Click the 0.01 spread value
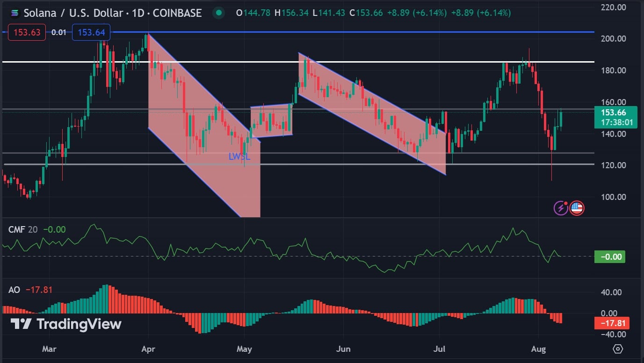This screenshot has height=363, width=644. 58,33
